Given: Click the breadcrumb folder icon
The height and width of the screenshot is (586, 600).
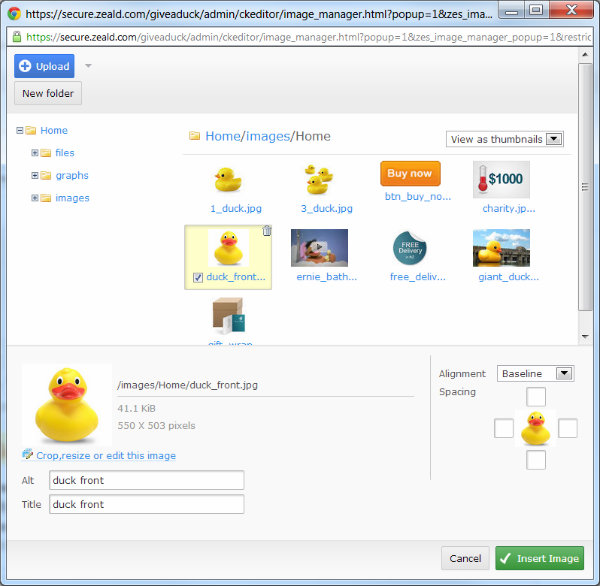Looking at the screenshot, I should 194,135.
